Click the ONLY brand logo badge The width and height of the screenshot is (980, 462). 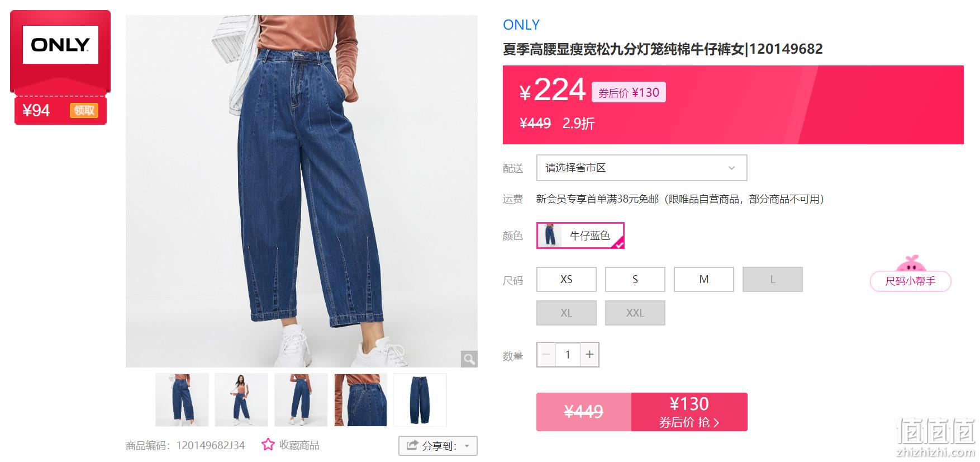point(60,45)
